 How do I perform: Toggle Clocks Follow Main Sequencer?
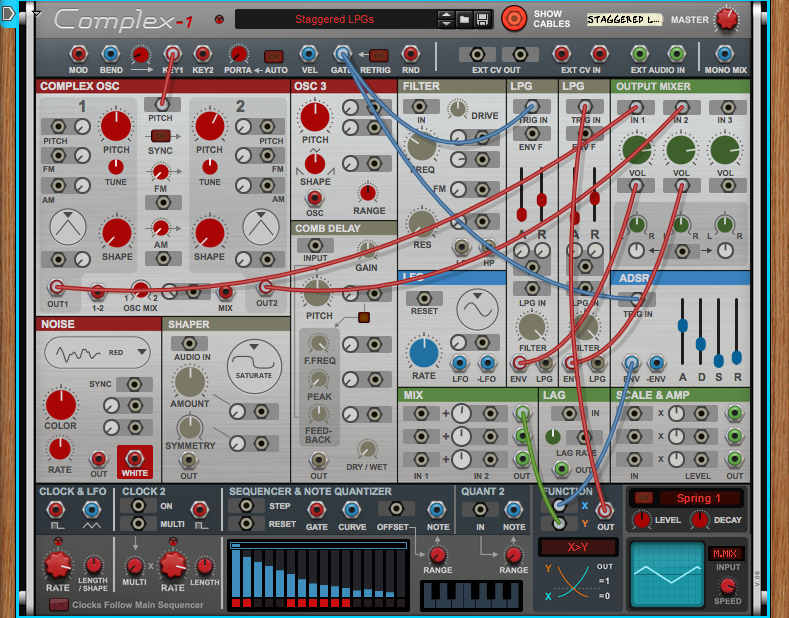click(x=59, y=605)
